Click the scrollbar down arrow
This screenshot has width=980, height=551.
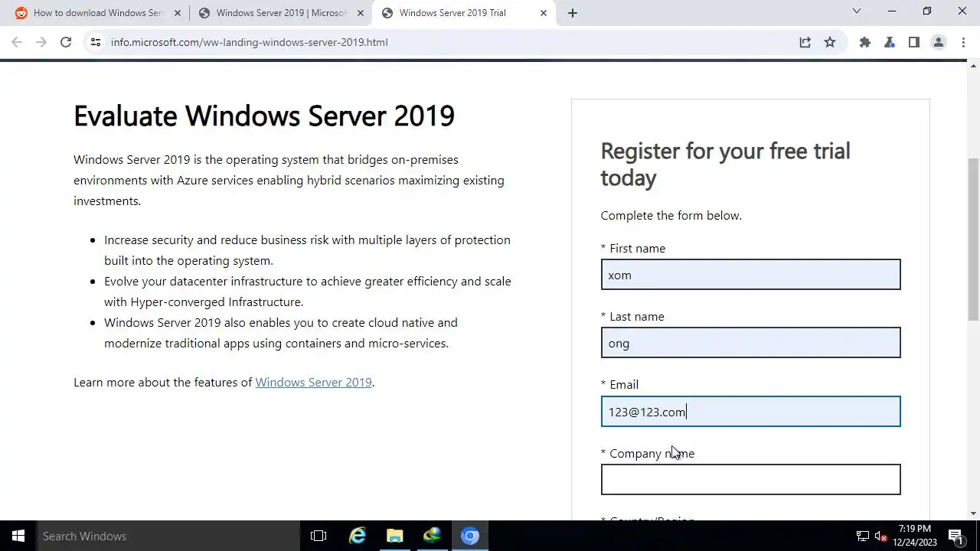pyautogui.click(x=973, y=514)
